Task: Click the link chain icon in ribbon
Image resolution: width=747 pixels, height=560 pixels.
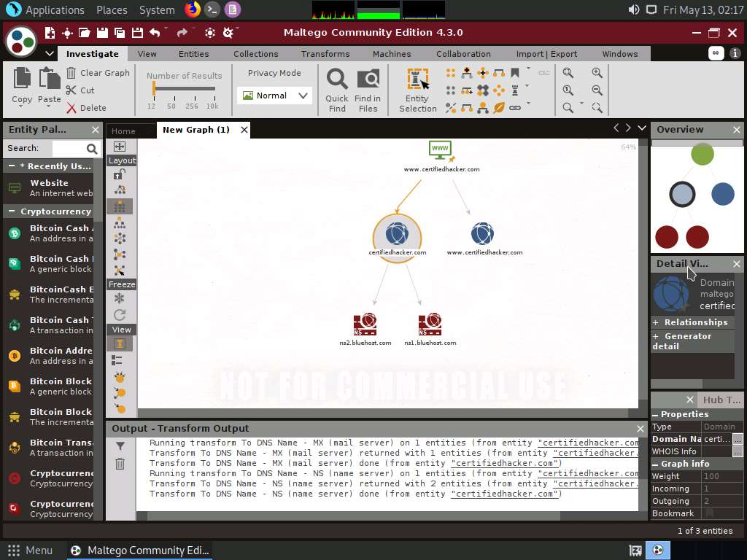Action: click(x=515, y=108)
